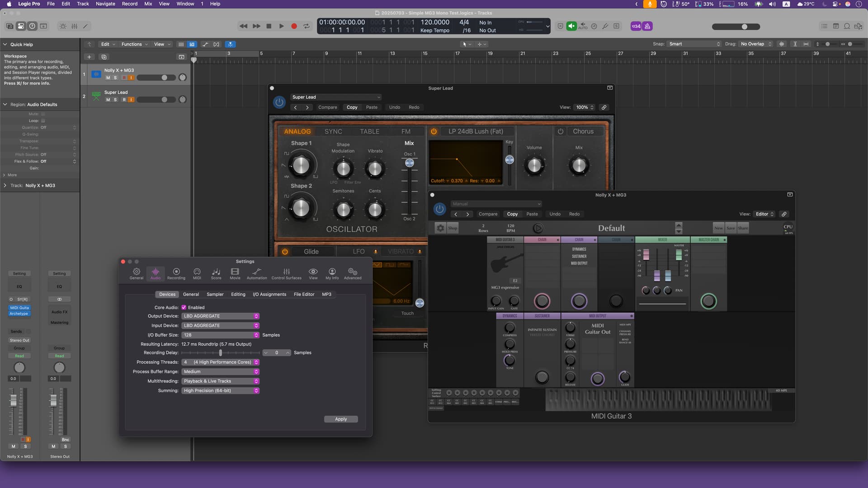Open the Mixer icon in control bar
This screenshot has height=488, width=868.
(x=74, y=26)
